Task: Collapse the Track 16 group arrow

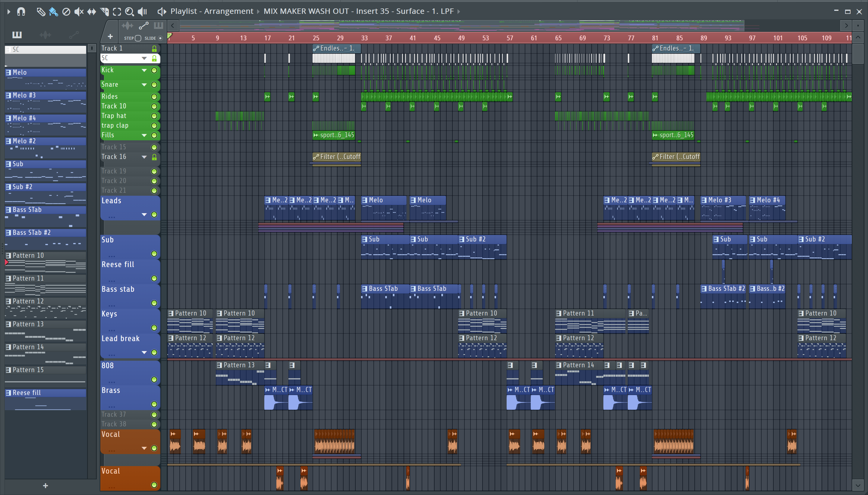Action: (144, 157)
